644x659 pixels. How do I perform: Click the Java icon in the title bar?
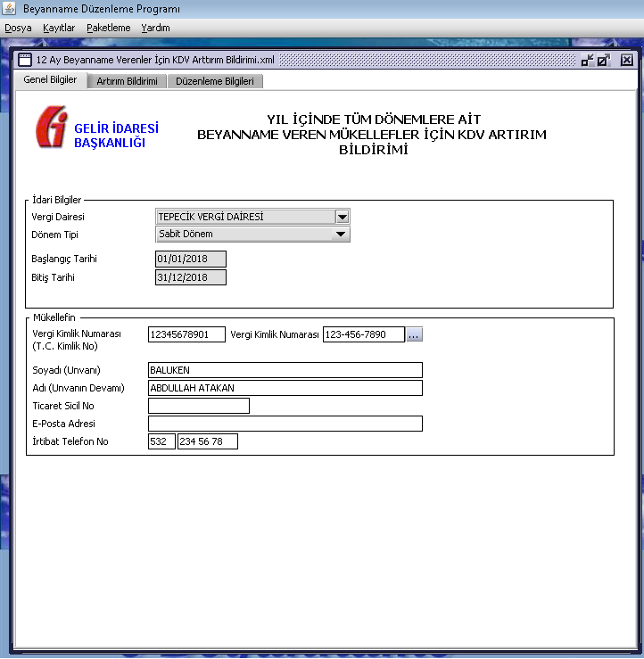(9, 8)
